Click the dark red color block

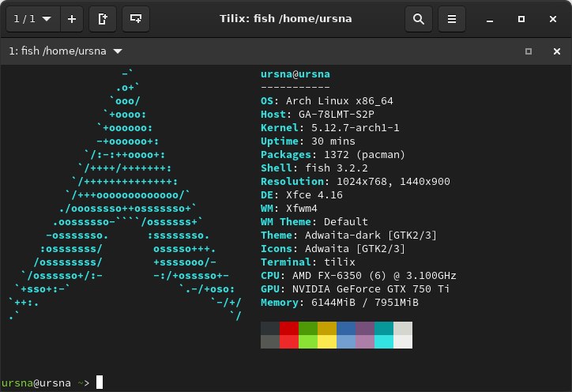[289, 329]
